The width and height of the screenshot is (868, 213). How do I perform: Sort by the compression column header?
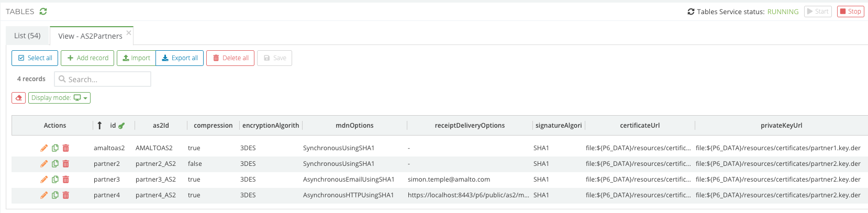(213, 126)
